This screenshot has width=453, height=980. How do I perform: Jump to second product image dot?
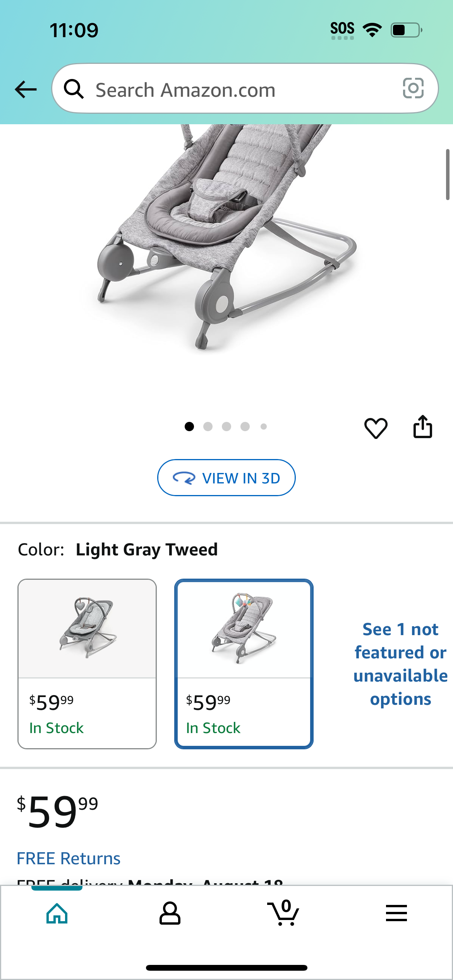tap(208, 427)
